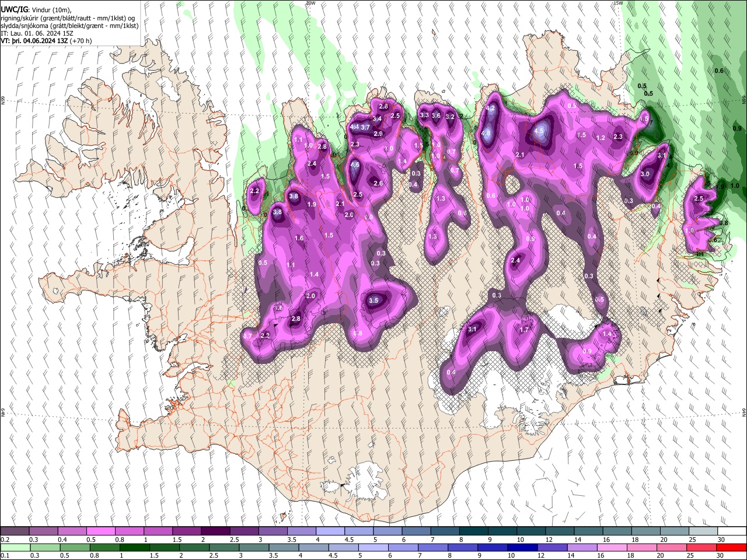Select bright red lower swatch after 30
Viewport: 747px width, 560px height.
click(x=732, y=548)
